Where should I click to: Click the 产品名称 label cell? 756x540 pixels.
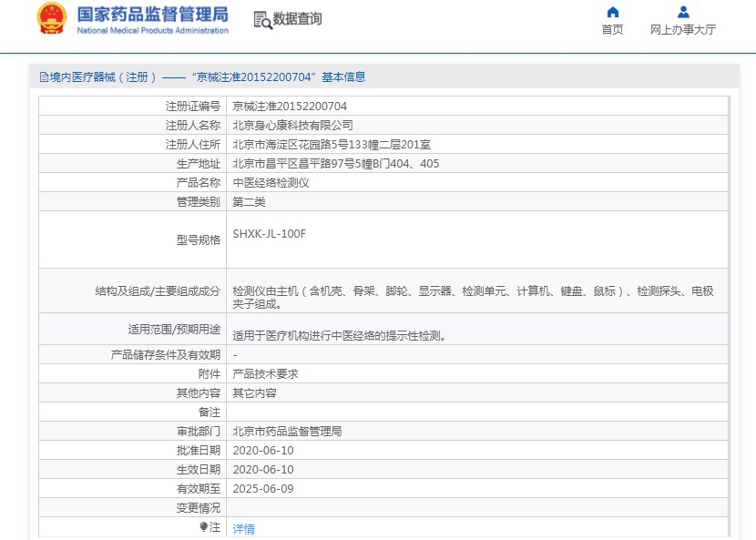point(133,183)
